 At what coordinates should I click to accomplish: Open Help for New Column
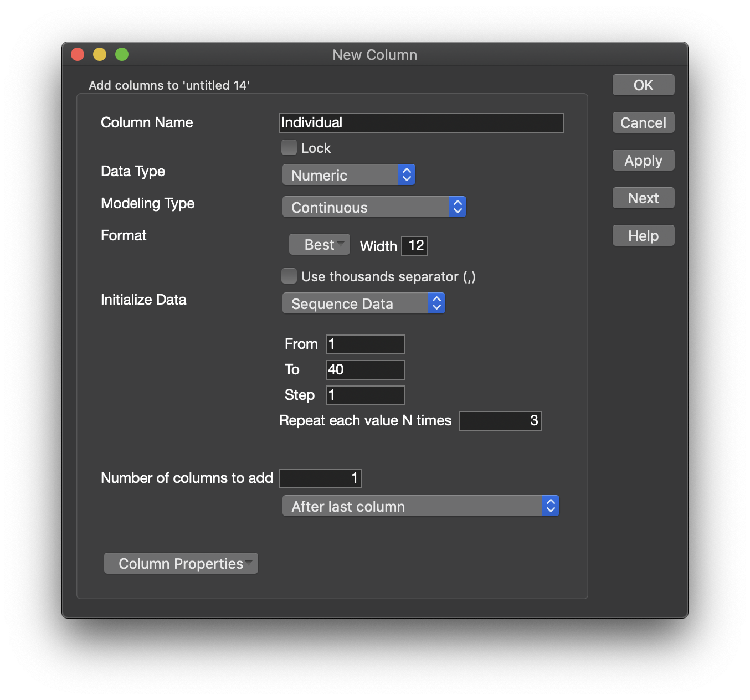coord(643,236)
